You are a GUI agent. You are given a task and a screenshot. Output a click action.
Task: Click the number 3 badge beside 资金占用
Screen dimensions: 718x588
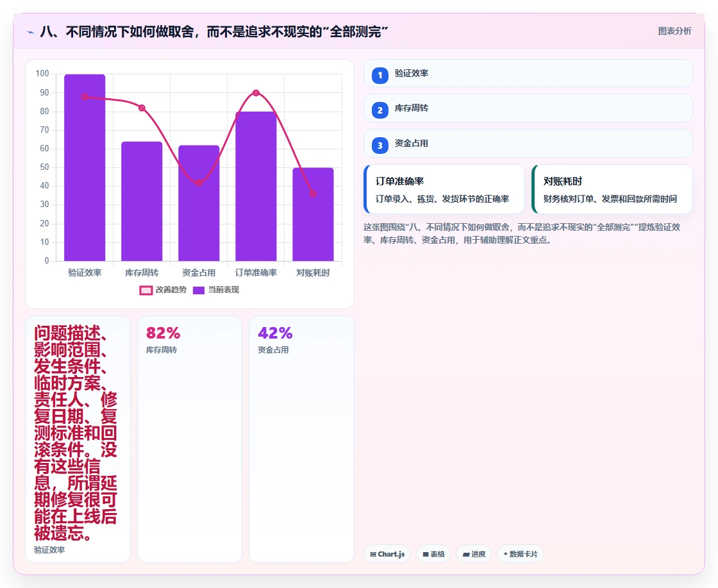coord(380,145)
